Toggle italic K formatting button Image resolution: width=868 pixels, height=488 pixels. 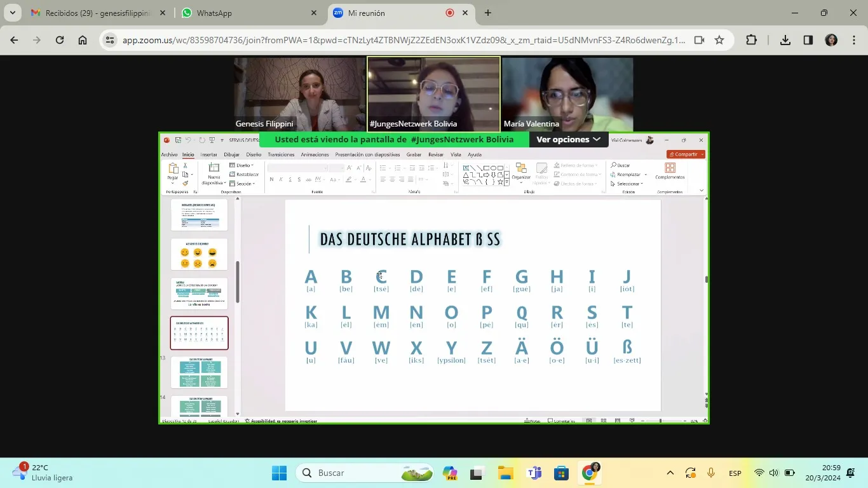point(281,180)
